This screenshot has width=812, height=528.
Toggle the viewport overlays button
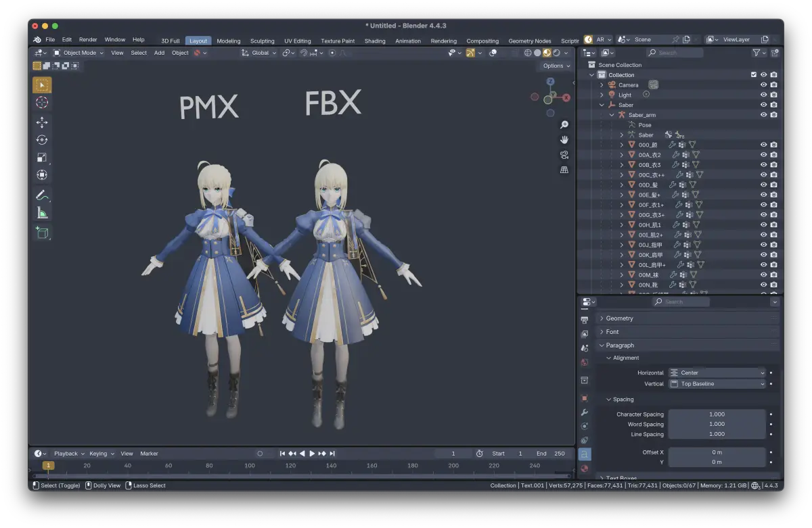click(493, 53)
